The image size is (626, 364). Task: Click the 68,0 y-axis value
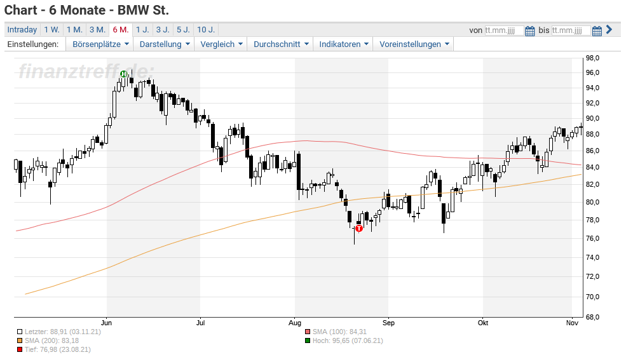pyautogui.click(x=592, y=317)
